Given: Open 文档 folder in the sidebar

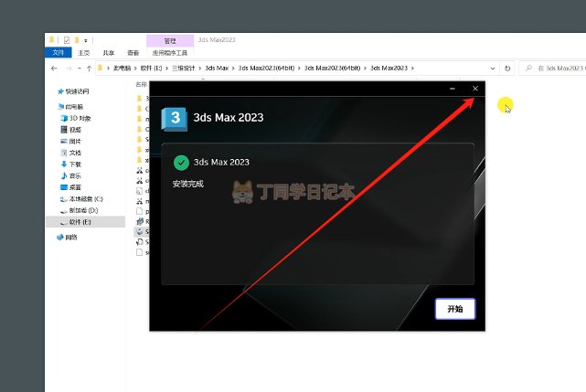Looking at the screenshot, I should point(71,153).
